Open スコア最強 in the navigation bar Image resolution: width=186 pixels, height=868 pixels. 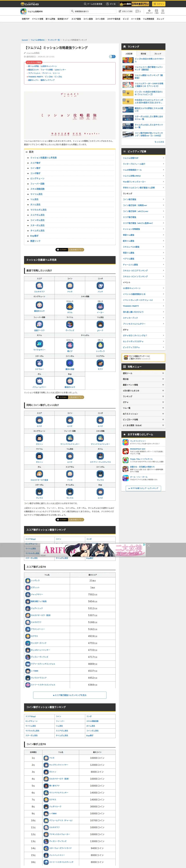pos(76,19)
